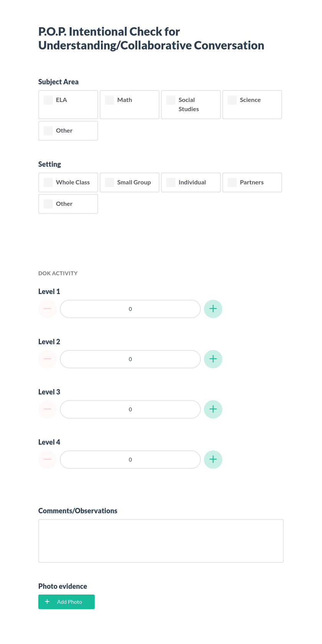
Task: Click the Level 1 count field
Action: click(x=130, y=309)
